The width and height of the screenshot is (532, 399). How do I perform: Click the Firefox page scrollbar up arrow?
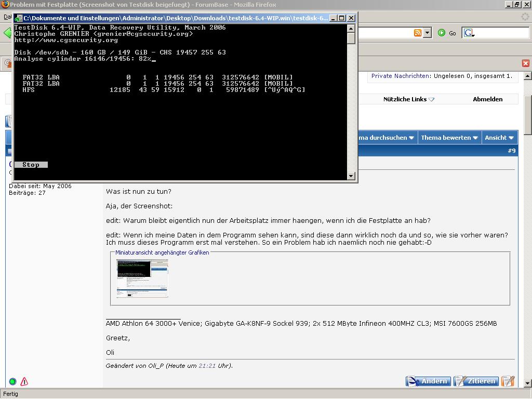coord(528,76)
